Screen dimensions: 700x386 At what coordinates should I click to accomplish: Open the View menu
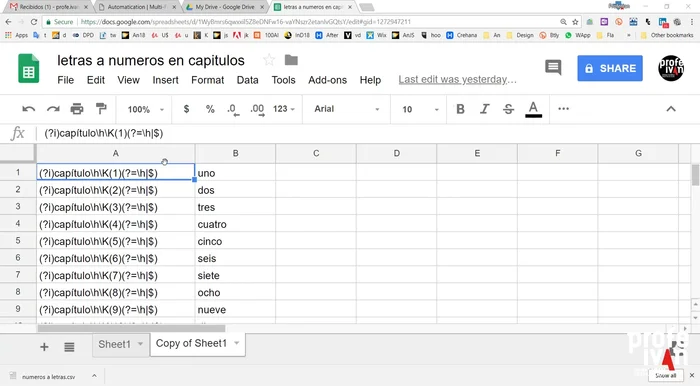(129, 80)
